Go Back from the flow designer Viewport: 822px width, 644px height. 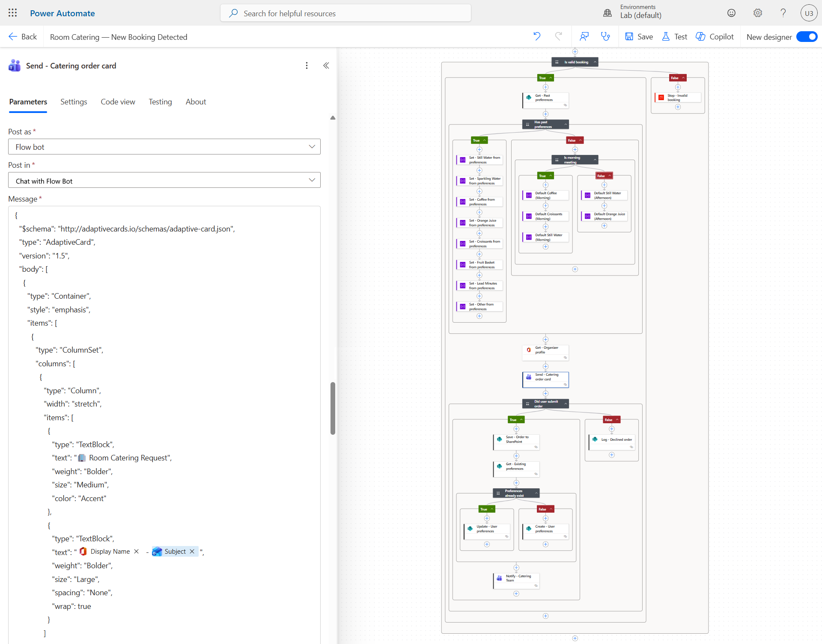[23, 37]
